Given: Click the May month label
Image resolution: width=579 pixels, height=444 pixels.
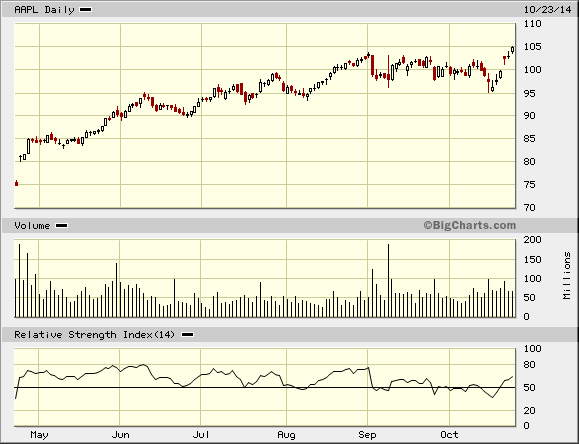Looking at the screenshot, I should pos(39,435).
